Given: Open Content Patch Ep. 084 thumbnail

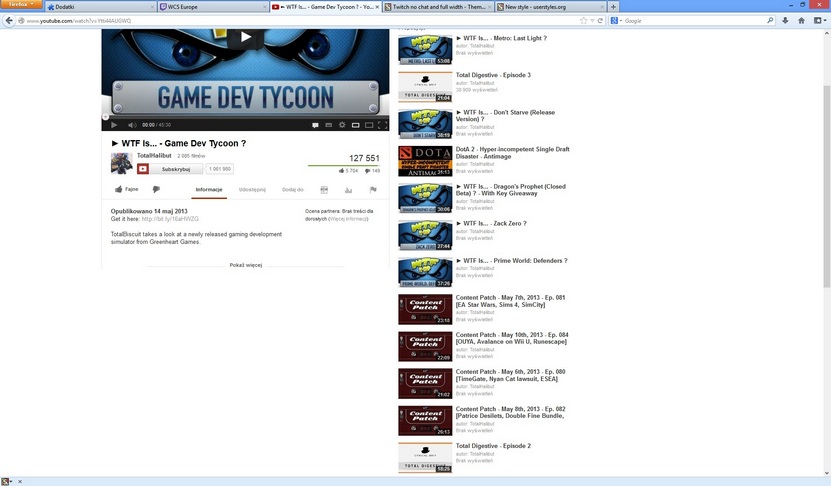Looking at the screenshot, I should 425,346.
